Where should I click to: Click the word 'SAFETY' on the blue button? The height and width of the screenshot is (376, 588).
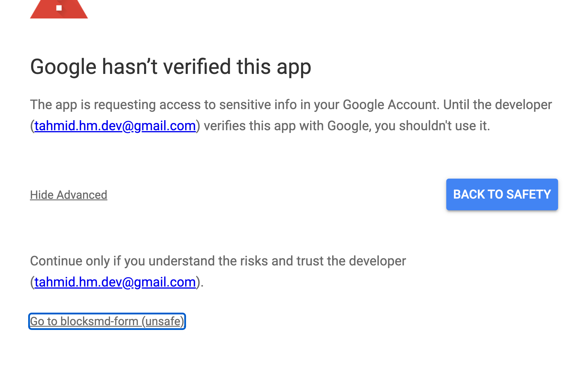click(x=528, y=194)
